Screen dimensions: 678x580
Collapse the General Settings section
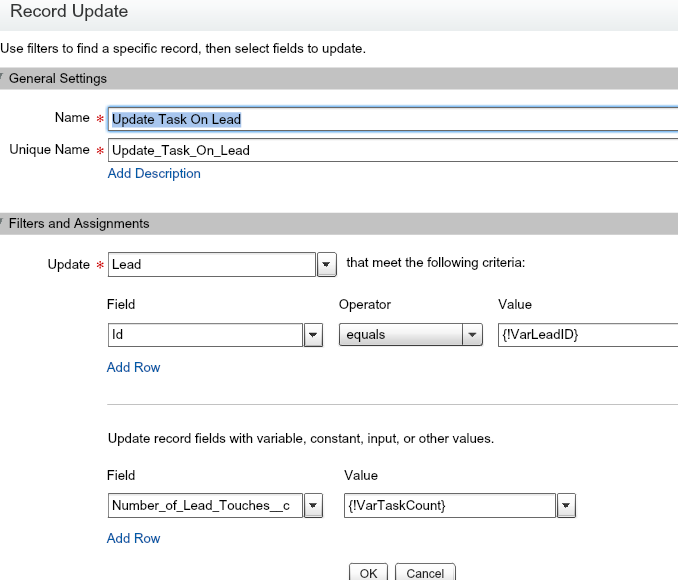[x=3, y=78]
